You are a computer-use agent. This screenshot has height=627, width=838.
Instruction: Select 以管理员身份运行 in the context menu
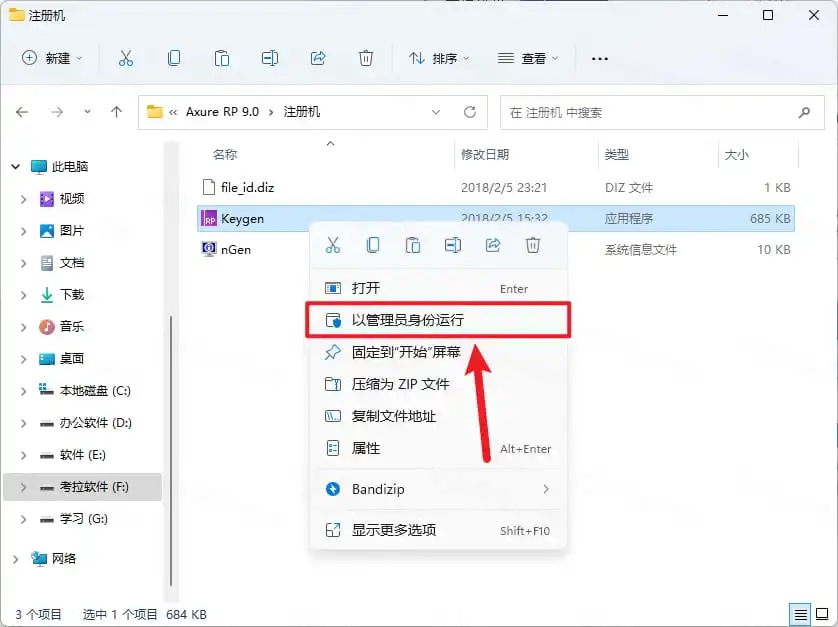point(438,320)
